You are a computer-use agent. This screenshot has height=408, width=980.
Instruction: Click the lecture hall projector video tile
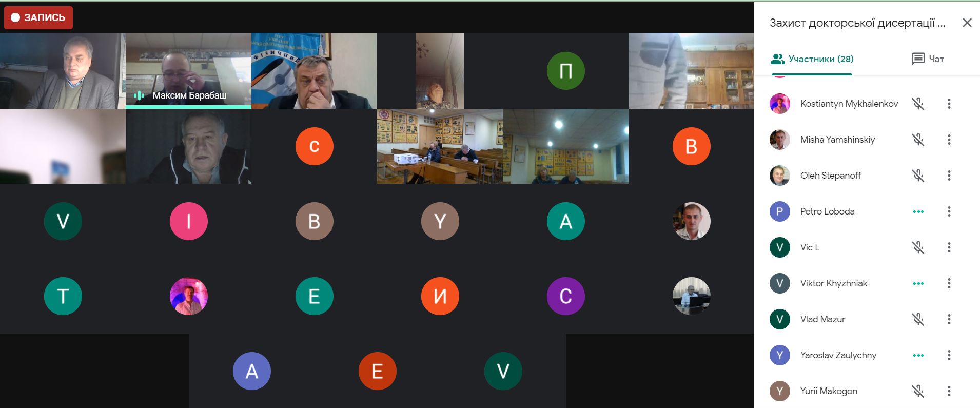click(x=440, y=146)
